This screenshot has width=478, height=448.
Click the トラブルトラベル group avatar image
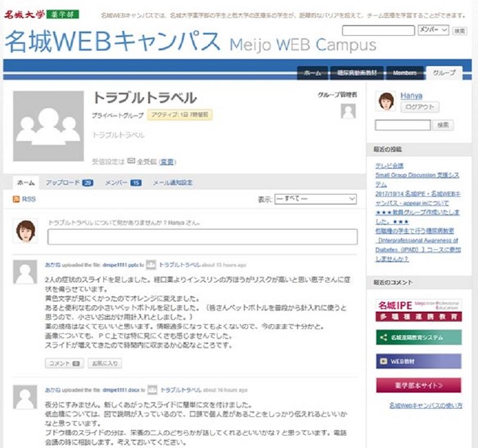(48, 126)
